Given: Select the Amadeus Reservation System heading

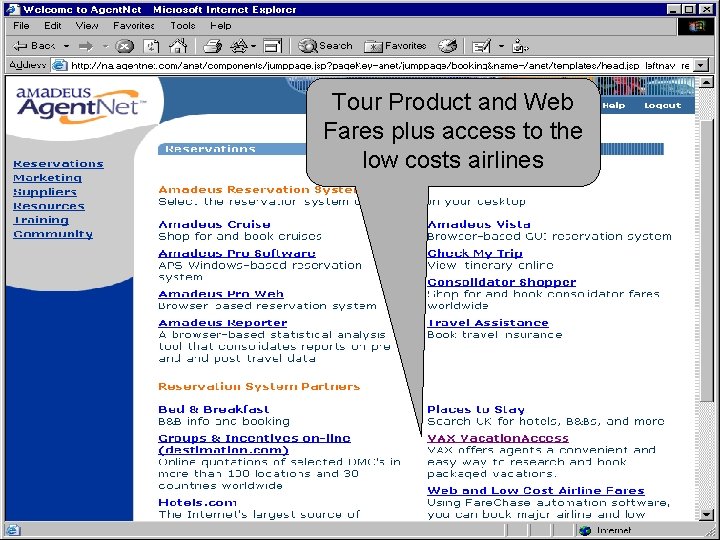Looking at the screenshot, I should click(x=257, y=190).
